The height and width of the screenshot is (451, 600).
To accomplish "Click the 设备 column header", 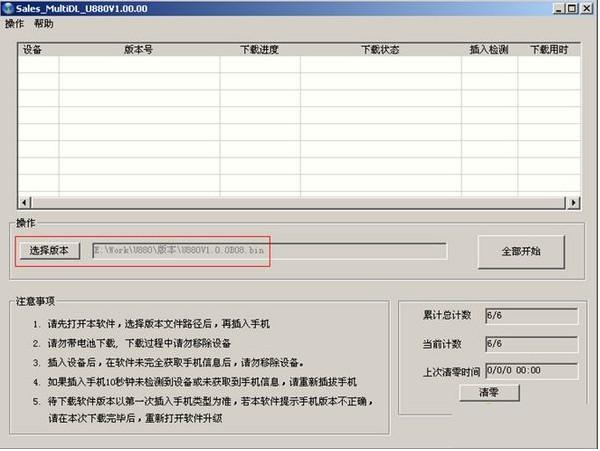I will coord(39,50).
